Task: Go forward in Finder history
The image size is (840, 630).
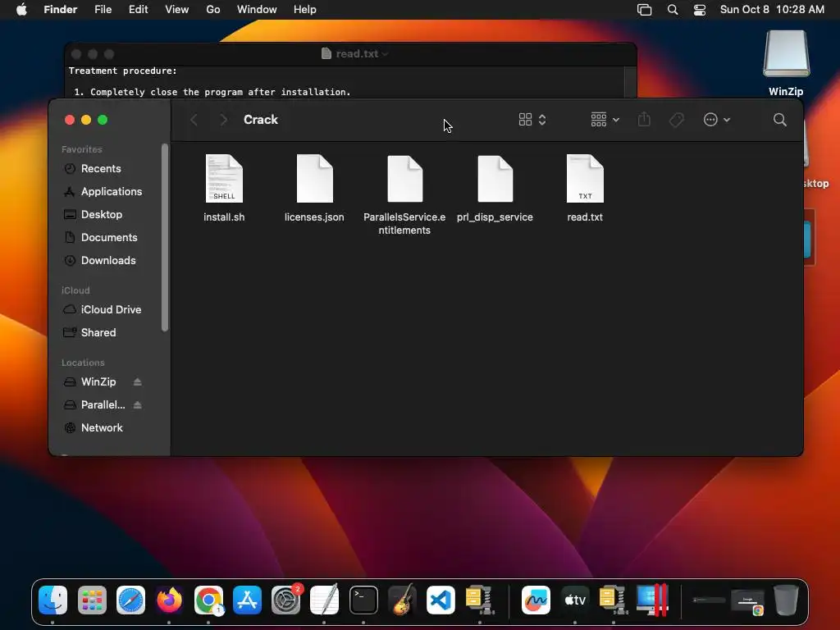Action: (x=223, y=120)
